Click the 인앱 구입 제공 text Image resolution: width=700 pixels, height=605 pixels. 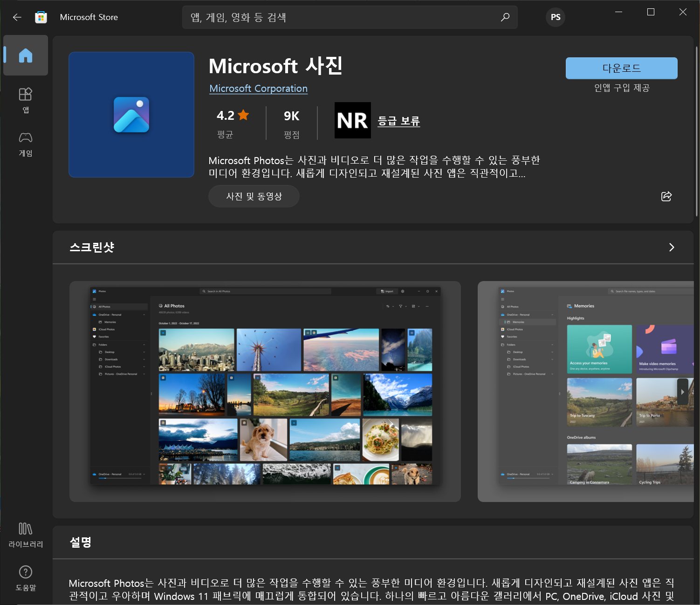[x=622, y=88]
